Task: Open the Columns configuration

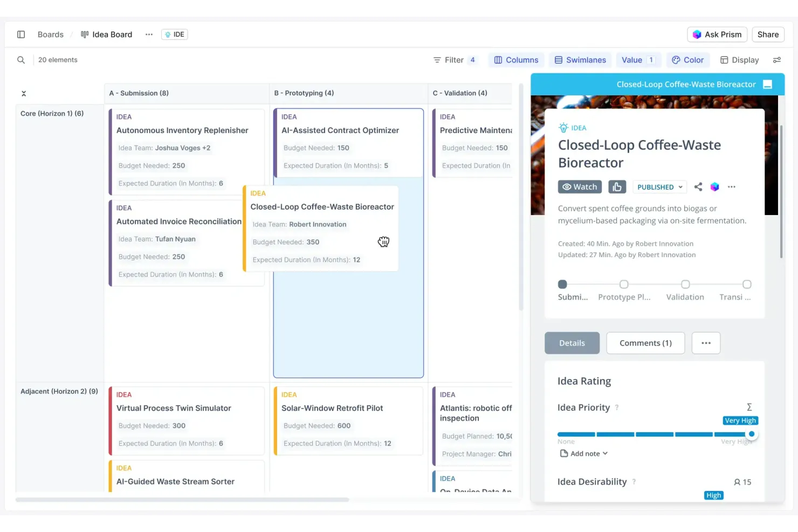Action: pos(517,60)
